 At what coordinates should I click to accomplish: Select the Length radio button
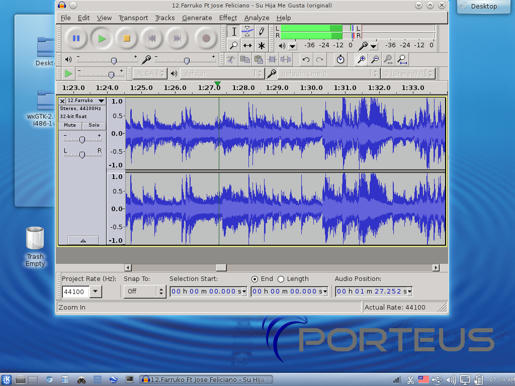281,279
